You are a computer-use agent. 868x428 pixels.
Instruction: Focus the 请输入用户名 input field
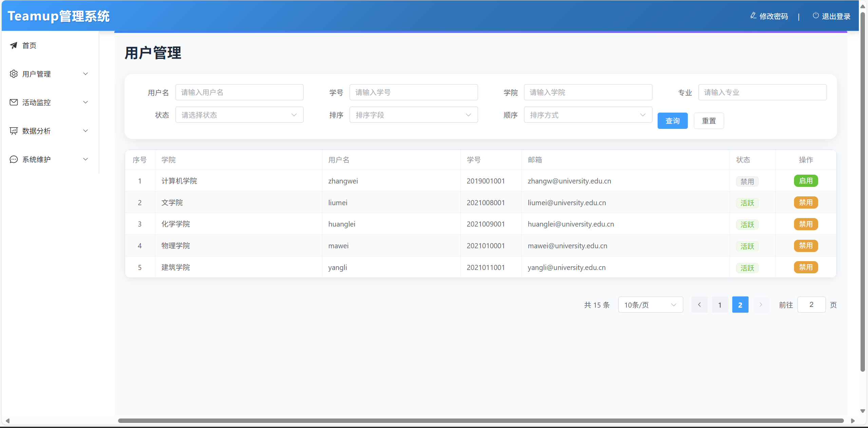(239, 92)
